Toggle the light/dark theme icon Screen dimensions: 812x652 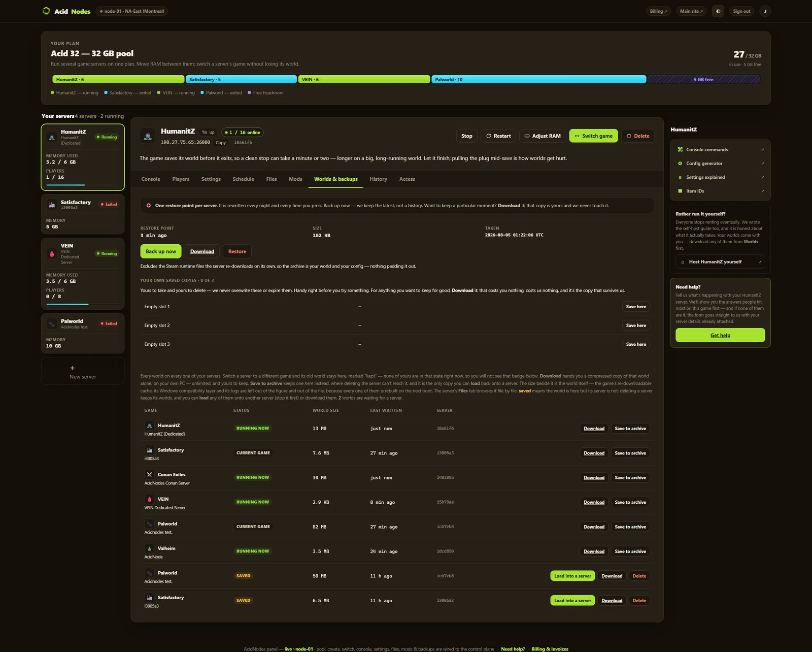pyautogui.click(x=718, y=11)
